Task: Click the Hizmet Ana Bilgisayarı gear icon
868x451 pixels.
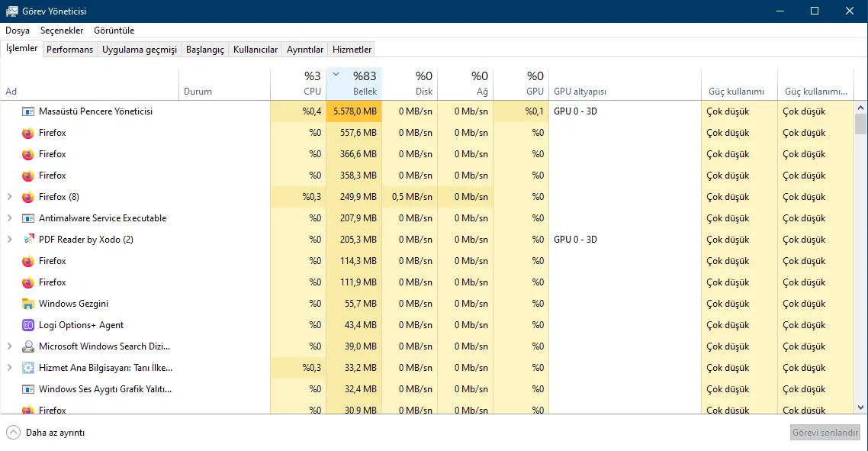Action: click(28, 368)
